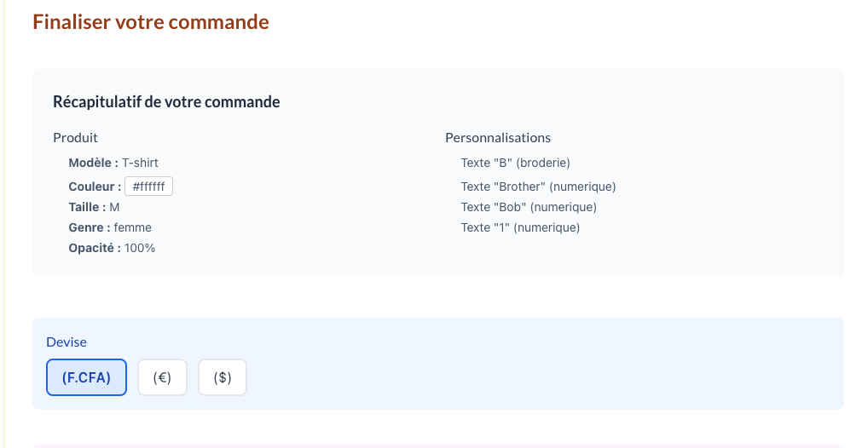Screen dimensions: 868x448
Task: Click the "Genre : femme" line
Action: coord(110,227)
